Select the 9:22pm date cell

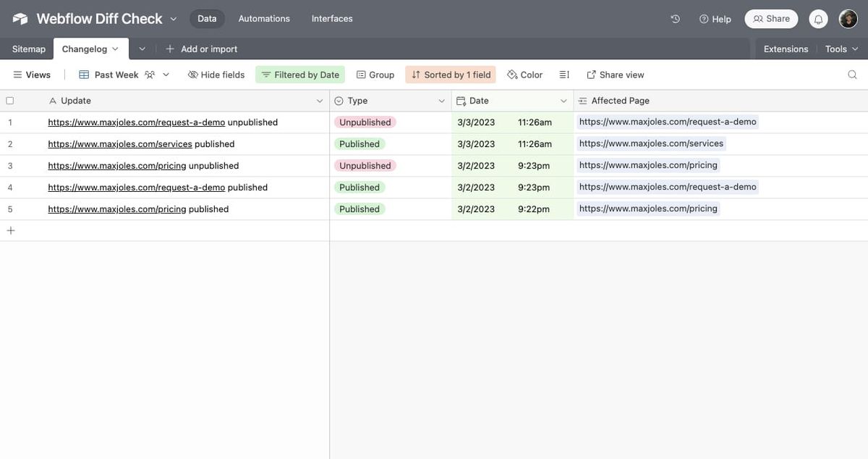[513, 209]
